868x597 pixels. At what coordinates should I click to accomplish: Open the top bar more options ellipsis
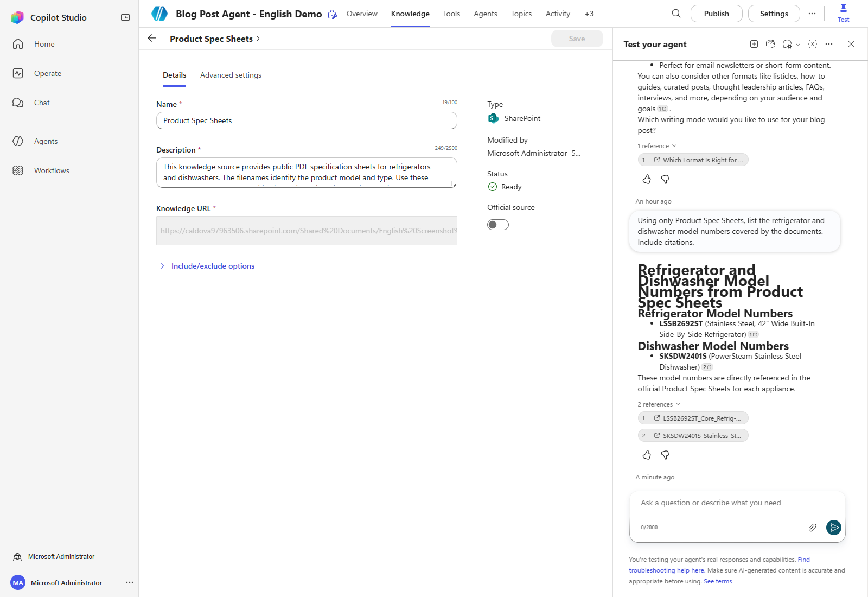click(x=812, y=14)
